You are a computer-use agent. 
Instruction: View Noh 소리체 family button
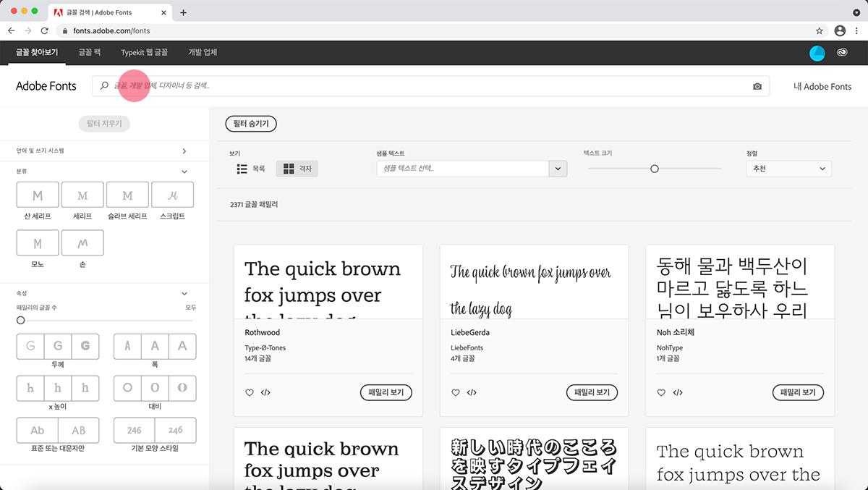pos(798,393)
